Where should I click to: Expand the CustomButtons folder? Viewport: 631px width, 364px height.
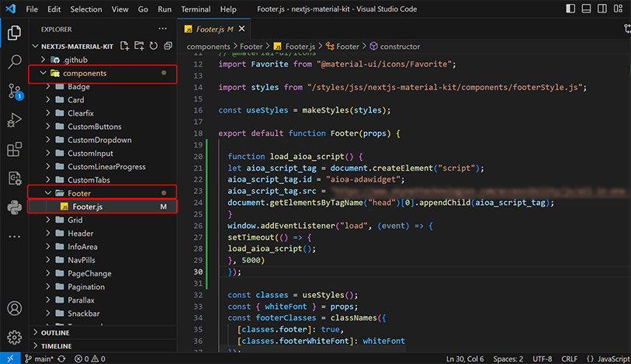(48, 127)
